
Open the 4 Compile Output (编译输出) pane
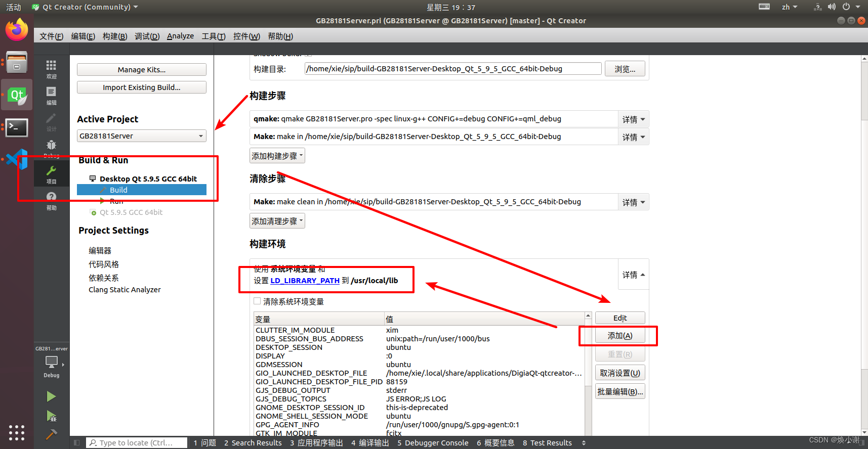tap(370, 443)
